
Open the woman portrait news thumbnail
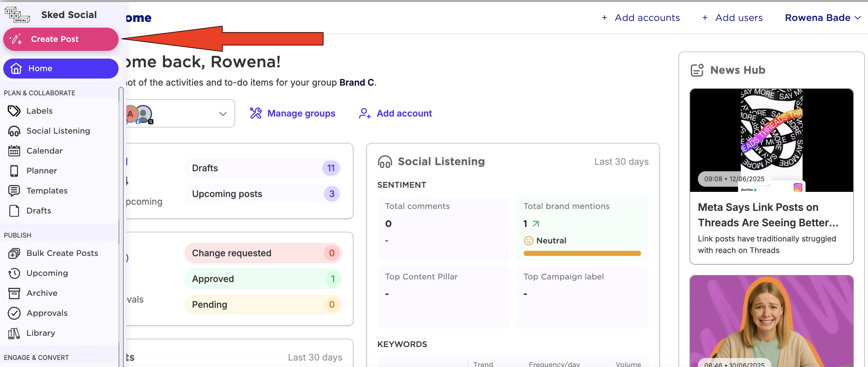[x=771, y=321]
